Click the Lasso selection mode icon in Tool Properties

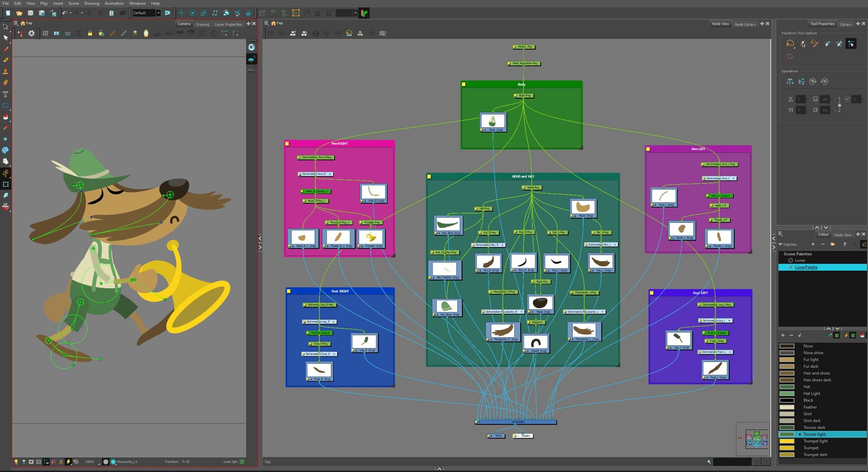(x=790, y=43)
